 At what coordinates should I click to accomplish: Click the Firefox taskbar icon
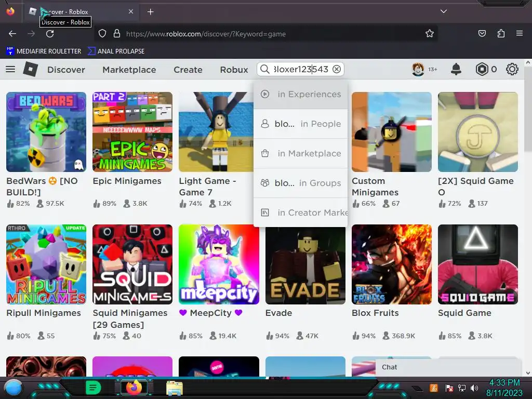coord(134,388)
